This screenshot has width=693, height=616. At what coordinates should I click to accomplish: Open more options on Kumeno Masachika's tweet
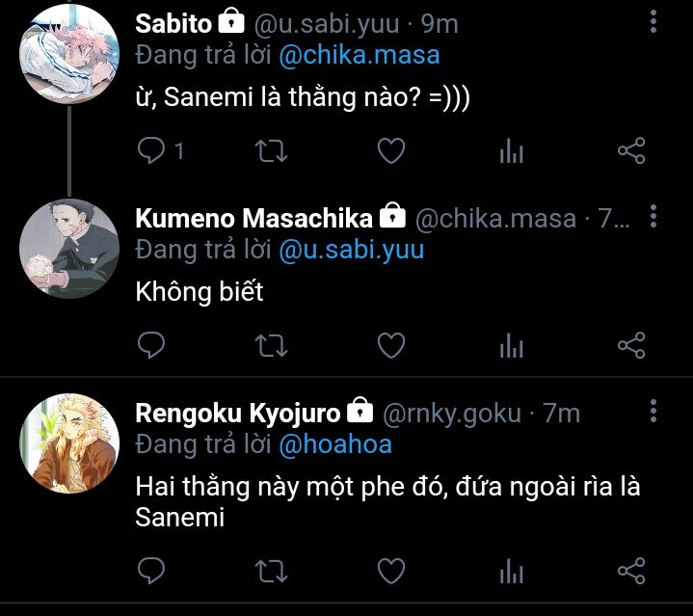click(654, 217)
